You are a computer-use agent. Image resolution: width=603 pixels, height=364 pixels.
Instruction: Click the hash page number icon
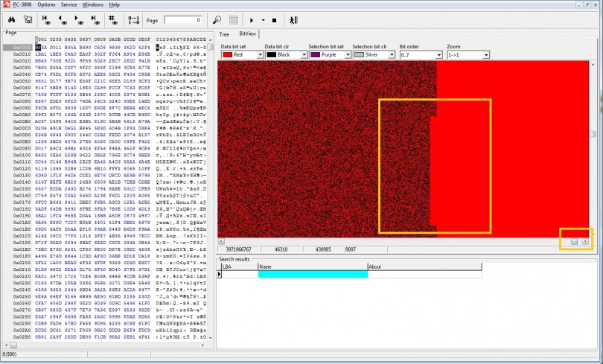click(x=112, y=20)
